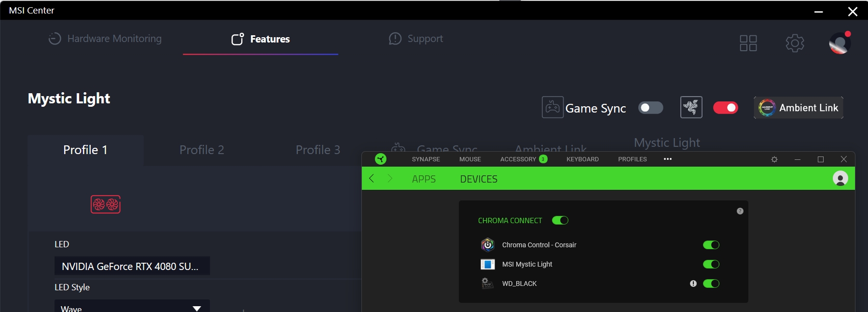Open the Support tab

point(416,39)
